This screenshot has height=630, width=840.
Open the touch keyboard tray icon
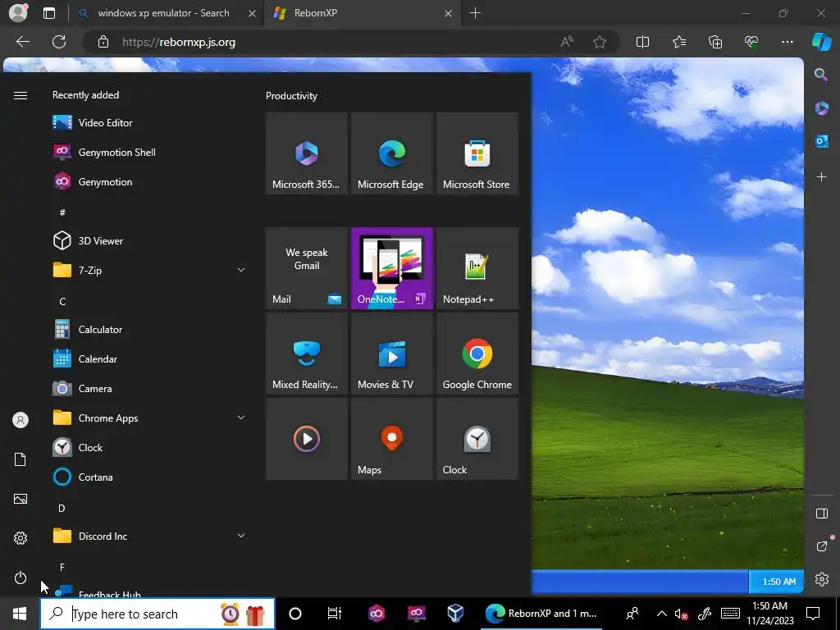(731, 614)
